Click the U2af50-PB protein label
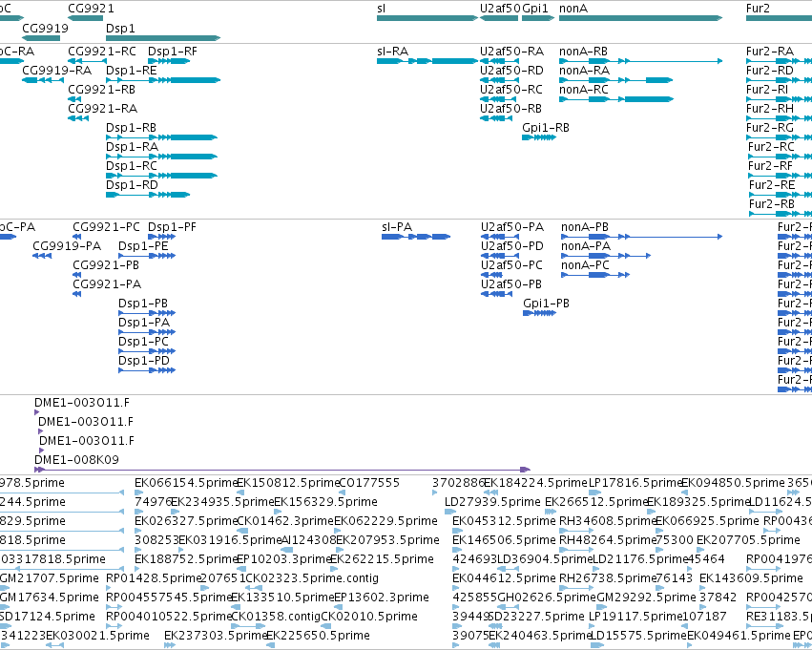 511,284
